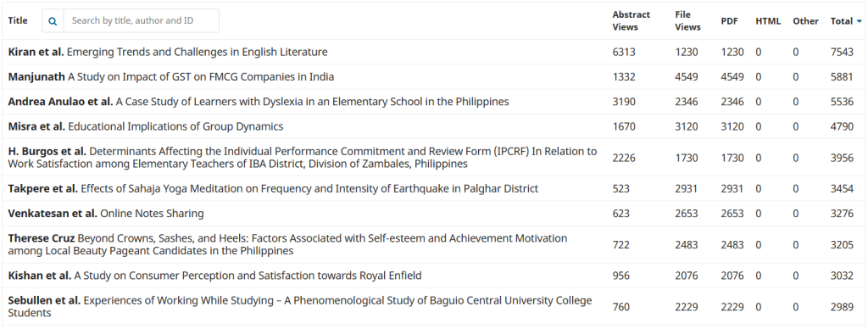
Task: Click the Title column header
Action: pos(18,20)
